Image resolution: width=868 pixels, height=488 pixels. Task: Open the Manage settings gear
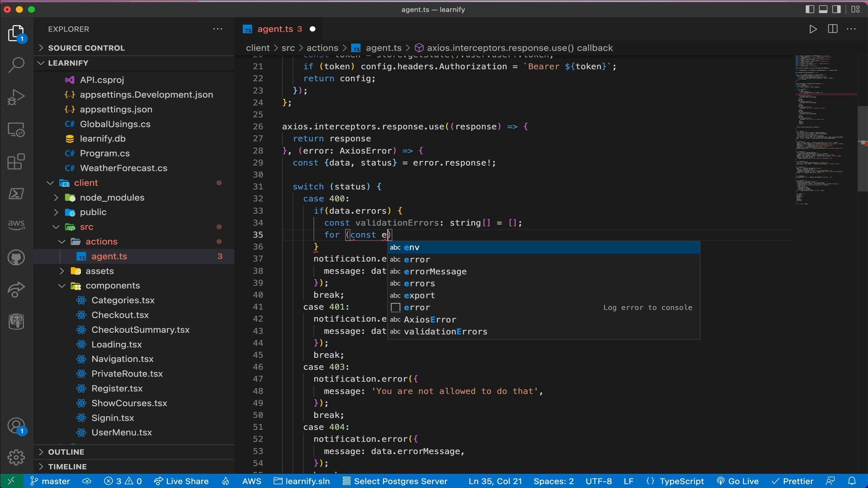click(16, 457)
